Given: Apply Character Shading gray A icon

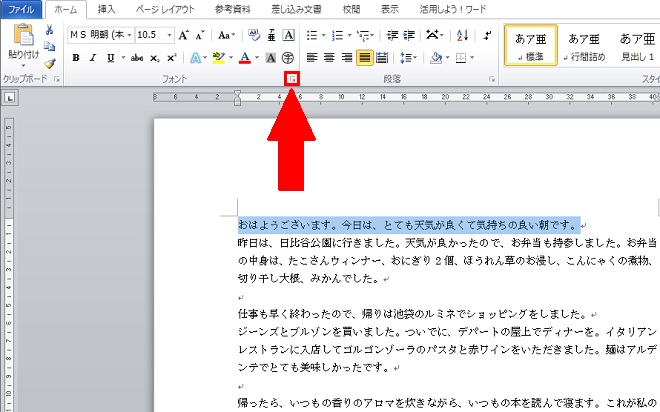Looking at the screenshot, I should [x=271, y=58].
